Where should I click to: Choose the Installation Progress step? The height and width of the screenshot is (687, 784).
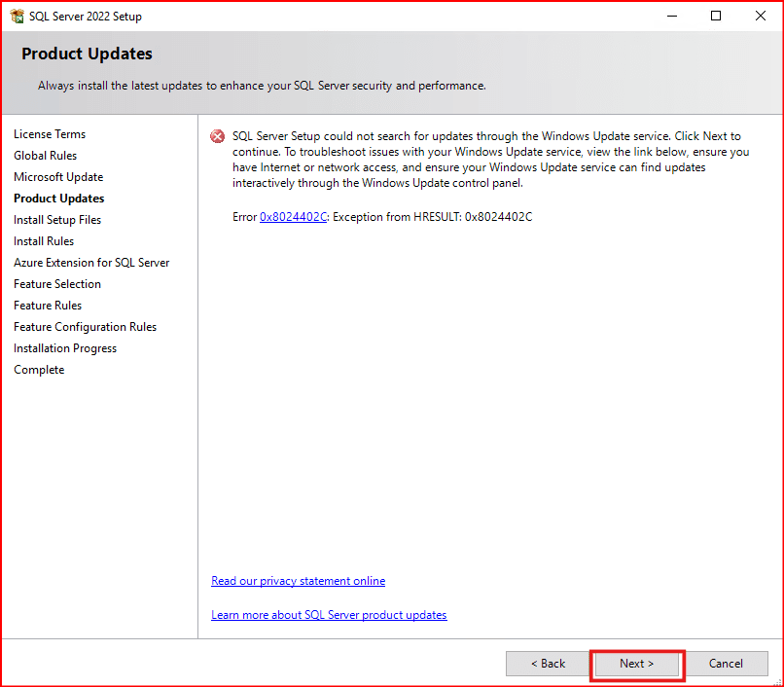point(65,348)
